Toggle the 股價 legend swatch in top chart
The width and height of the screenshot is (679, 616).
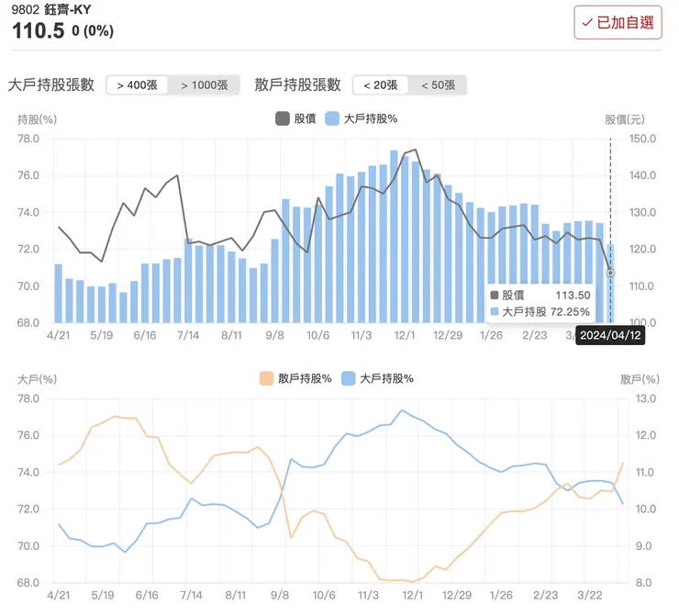tap(283, 118)
